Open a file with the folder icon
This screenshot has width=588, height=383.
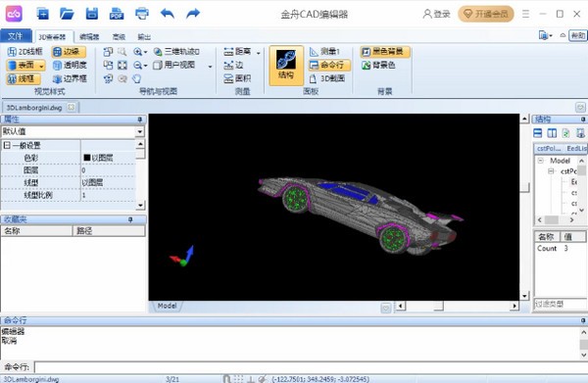click(x=67, y=14)
